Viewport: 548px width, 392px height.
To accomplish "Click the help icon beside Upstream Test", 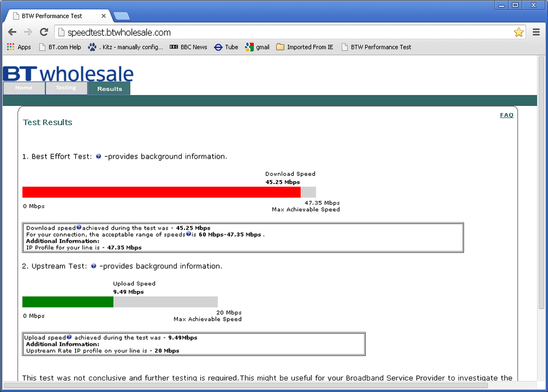I will [94, 266].
